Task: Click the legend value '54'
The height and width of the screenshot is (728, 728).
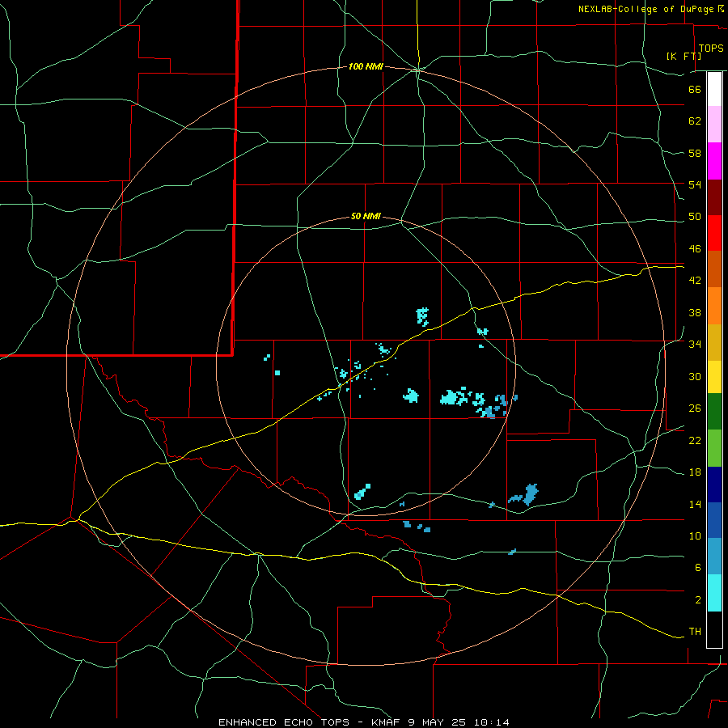Action: click(x=695, y=184)
